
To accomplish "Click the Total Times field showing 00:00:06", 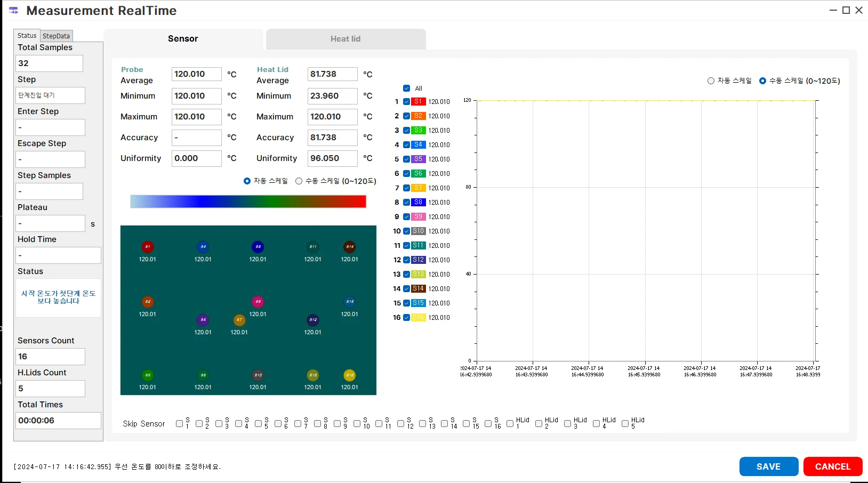I will pyautogui.click(x=58, y=421).
